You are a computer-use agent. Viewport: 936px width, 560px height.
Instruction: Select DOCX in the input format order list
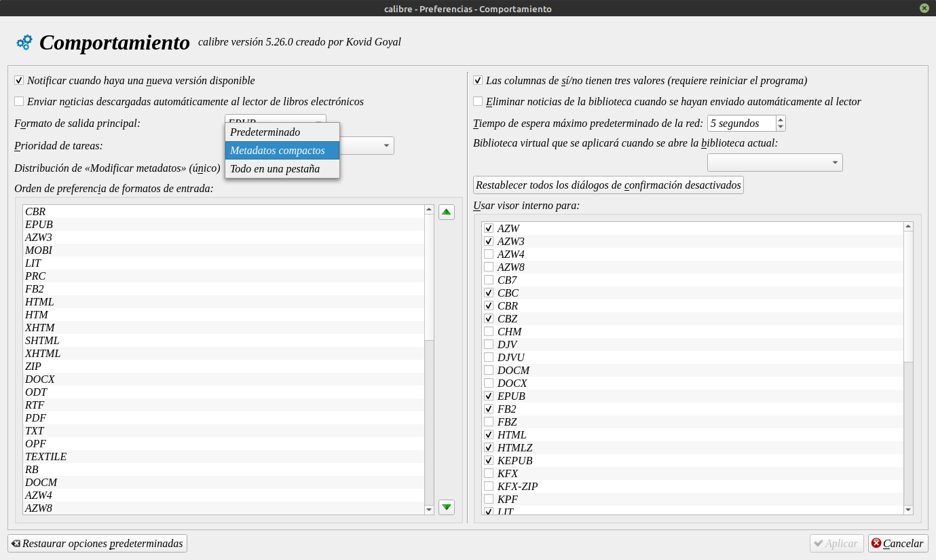[x=223, y=379]
